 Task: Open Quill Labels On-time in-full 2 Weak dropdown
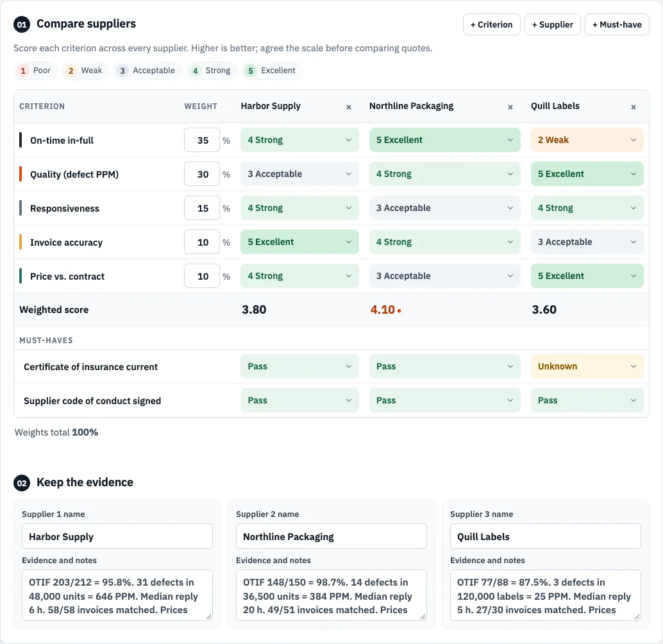point(587,140)
